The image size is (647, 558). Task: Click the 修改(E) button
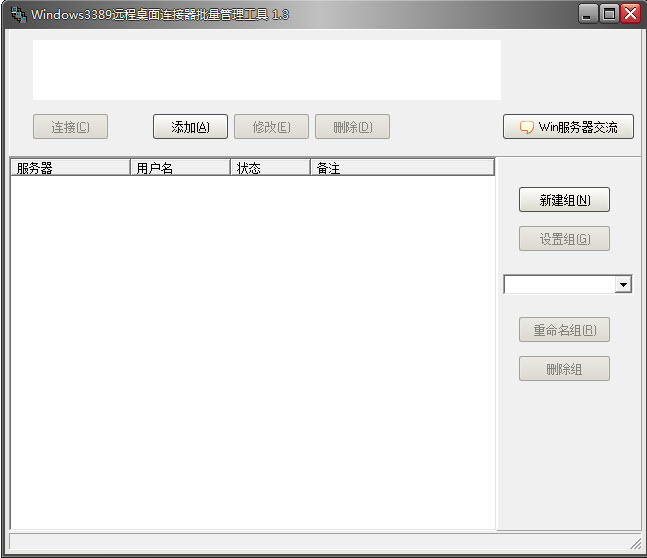point(271,127)
